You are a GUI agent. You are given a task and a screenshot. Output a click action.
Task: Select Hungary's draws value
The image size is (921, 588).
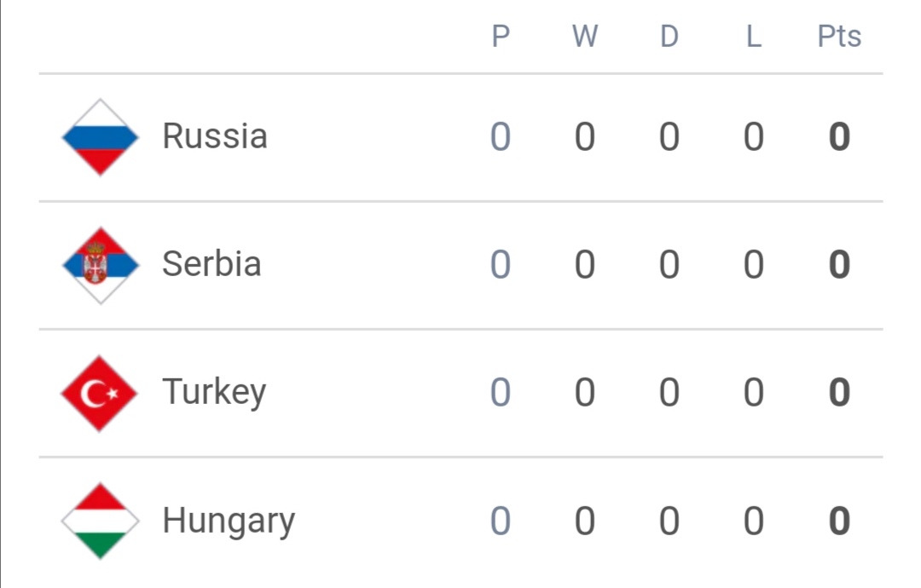click(x=669, y=521)
